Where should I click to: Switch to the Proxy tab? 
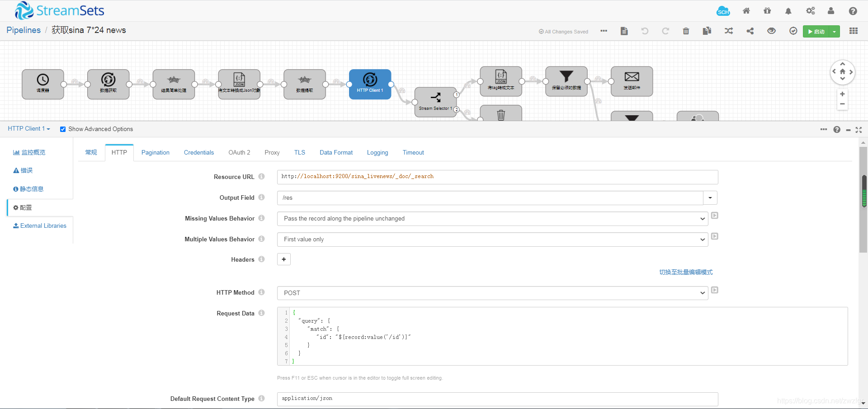pyautogui.click(x=272, y=153)
